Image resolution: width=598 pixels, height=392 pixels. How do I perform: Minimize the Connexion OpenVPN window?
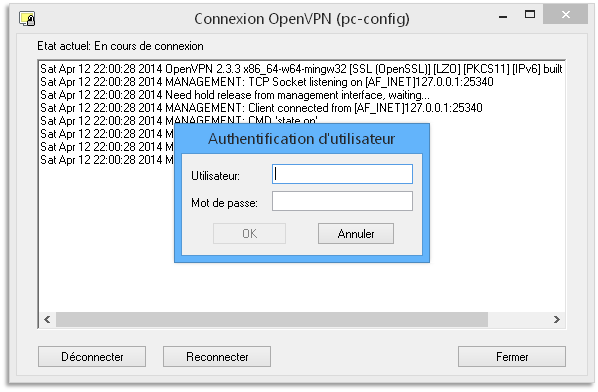[x=503, y=17]
